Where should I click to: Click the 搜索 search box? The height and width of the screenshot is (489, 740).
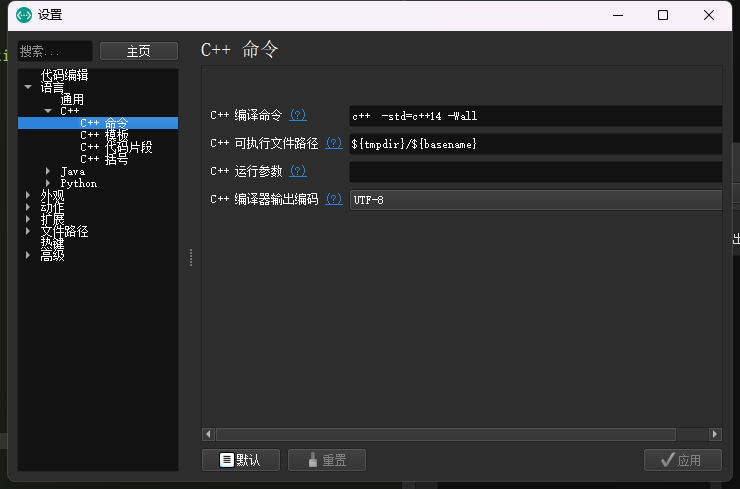point(55,51)
